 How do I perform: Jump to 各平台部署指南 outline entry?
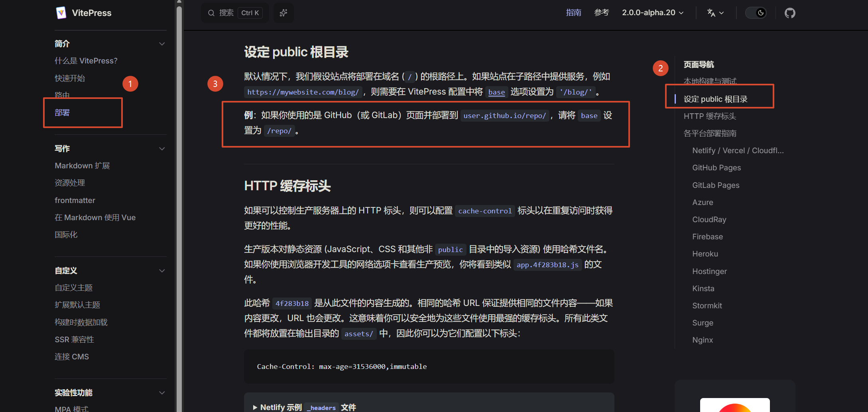tap(710, 133)
